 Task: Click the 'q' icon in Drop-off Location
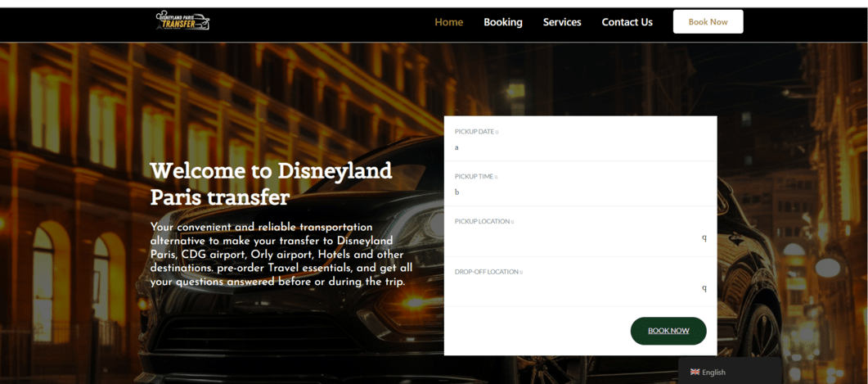click(x=704, y=287)
